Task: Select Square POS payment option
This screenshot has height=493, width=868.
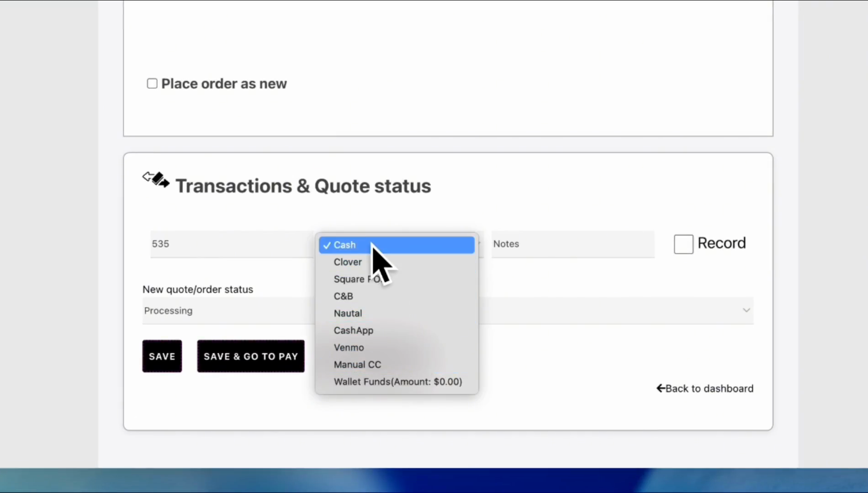Action: click(350, 279)
